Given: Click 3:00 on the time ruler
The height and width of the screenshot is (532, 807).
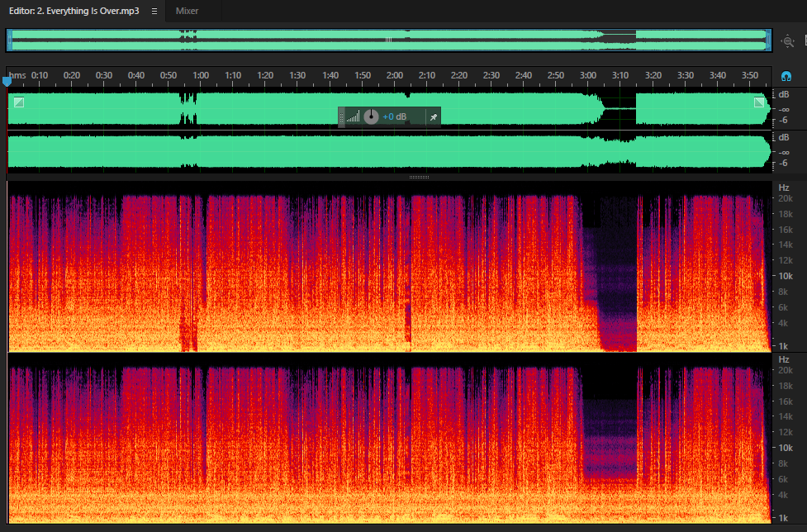Looking at the screenshot, I should pyautogui.click(x=588, y=75).
